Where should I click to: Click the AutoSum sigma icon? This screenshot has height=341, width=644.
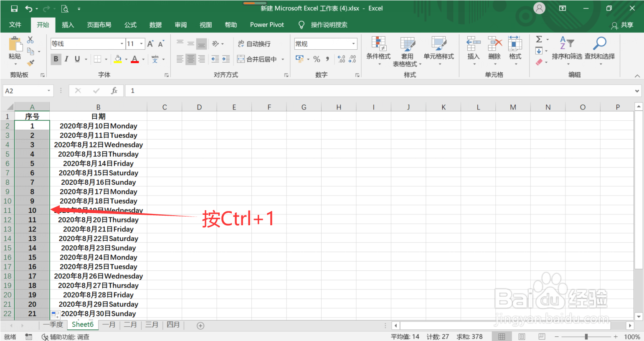539,39
